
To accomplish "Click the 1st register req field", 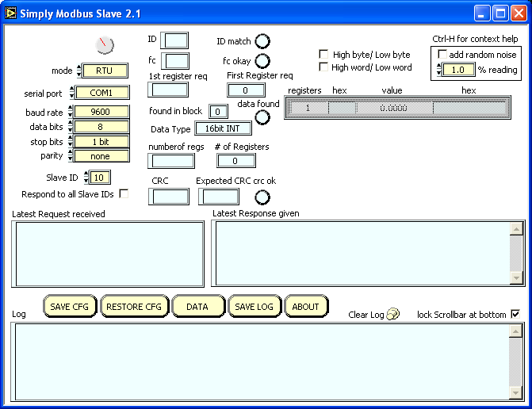I will [x=168, y=90].
